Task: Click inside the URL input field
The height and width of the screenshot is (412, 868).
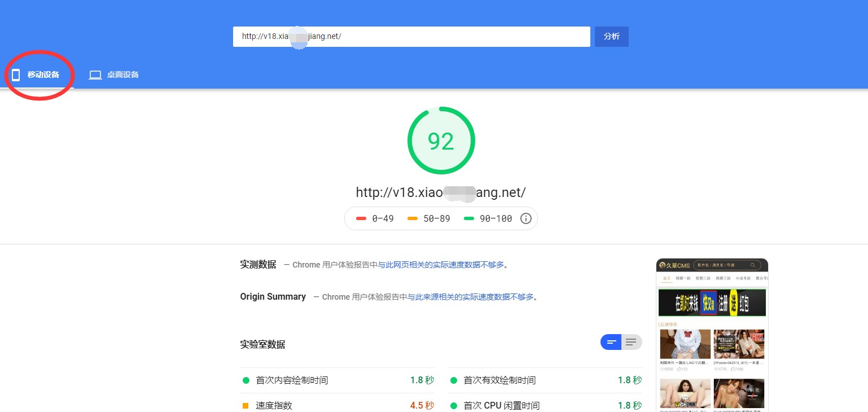Action: [411, 36]
